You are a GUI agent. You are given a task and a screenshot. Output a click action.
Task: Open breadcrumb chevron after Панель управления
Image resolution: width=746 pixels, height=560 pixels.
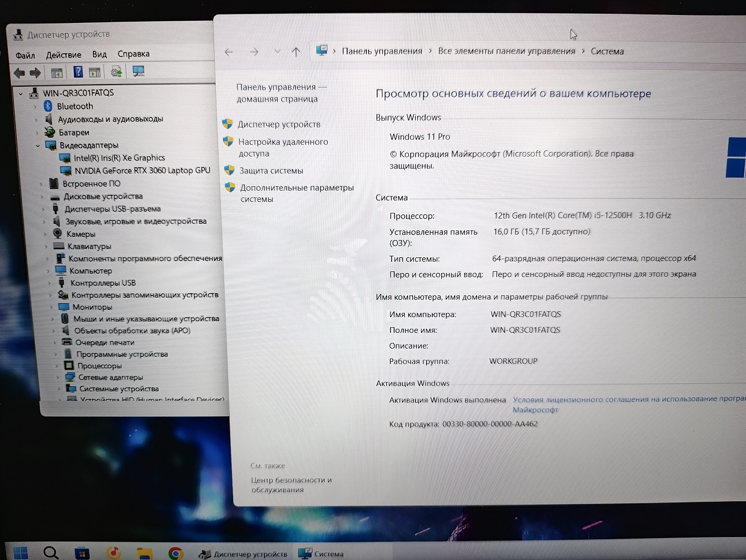point(430,51)
